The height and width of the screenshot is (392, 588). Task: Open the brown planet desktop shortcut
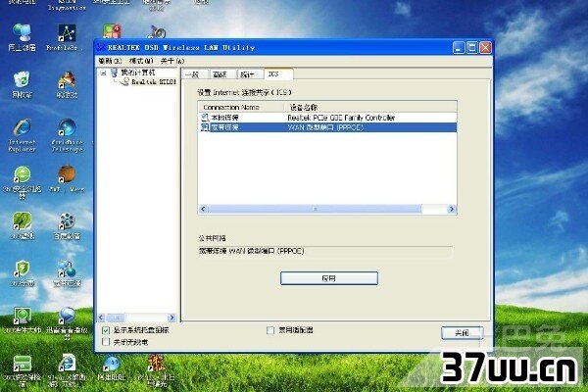click(x=67, y=174)
